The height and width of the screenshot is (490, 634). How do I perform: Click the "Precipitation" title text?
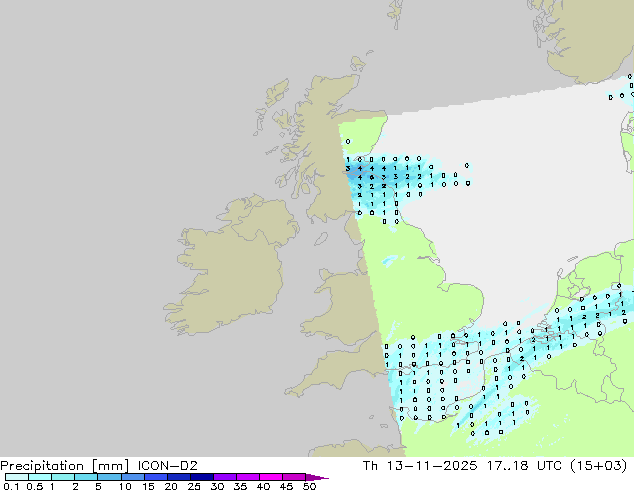click(42, 466)
